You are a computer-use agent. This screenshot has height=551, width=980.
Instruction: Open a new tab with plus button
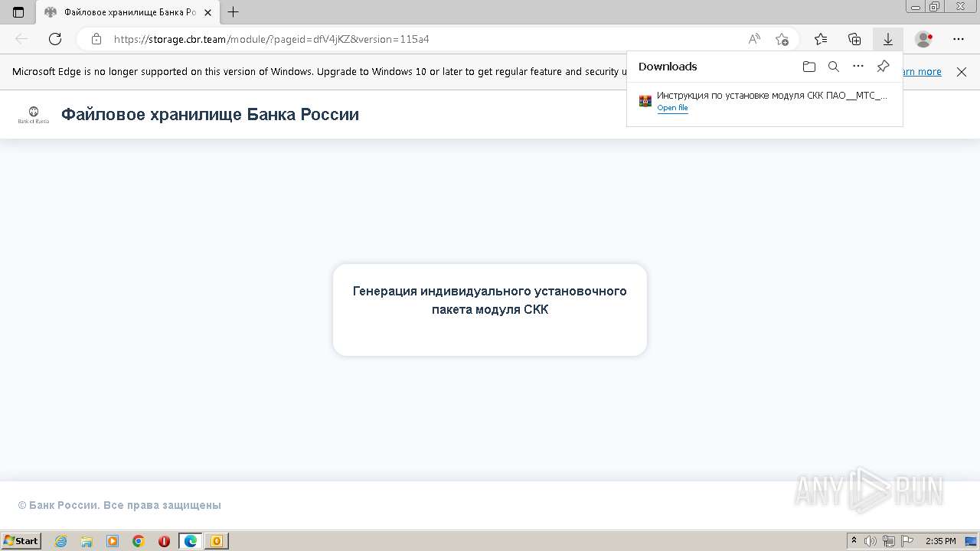[234, 12]
